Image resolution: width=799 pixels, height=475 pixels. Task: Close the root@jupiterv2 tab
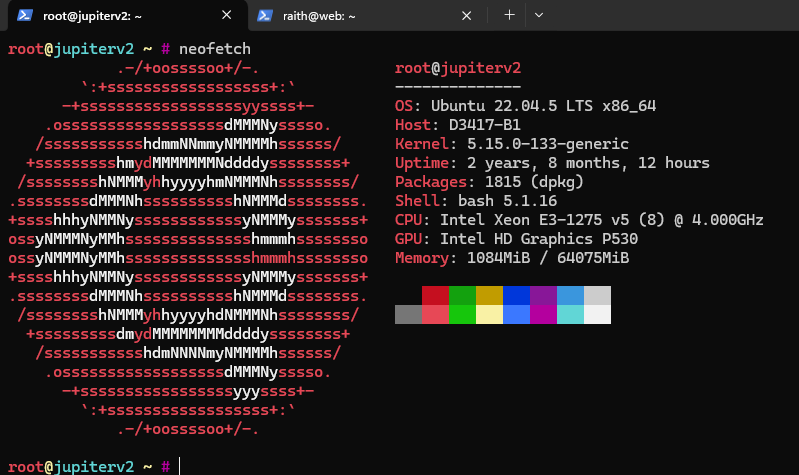(x=227, y=15)
